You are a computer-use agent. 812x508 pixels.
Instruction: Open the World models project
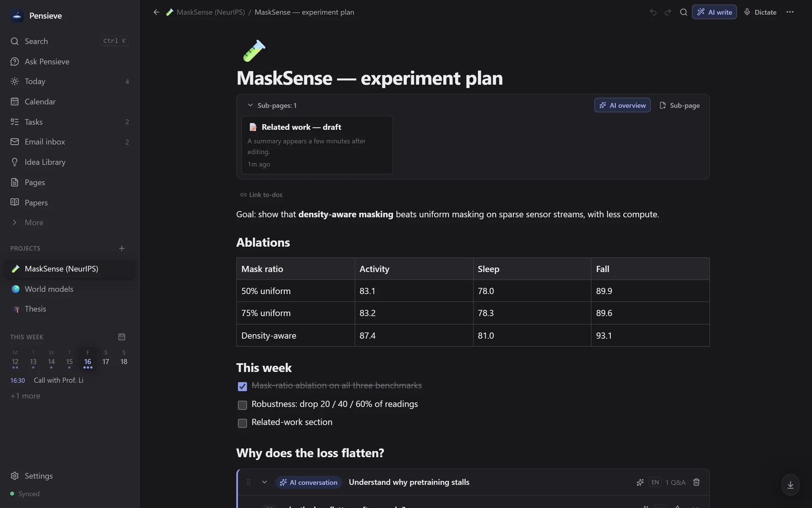tap(70, 289)
